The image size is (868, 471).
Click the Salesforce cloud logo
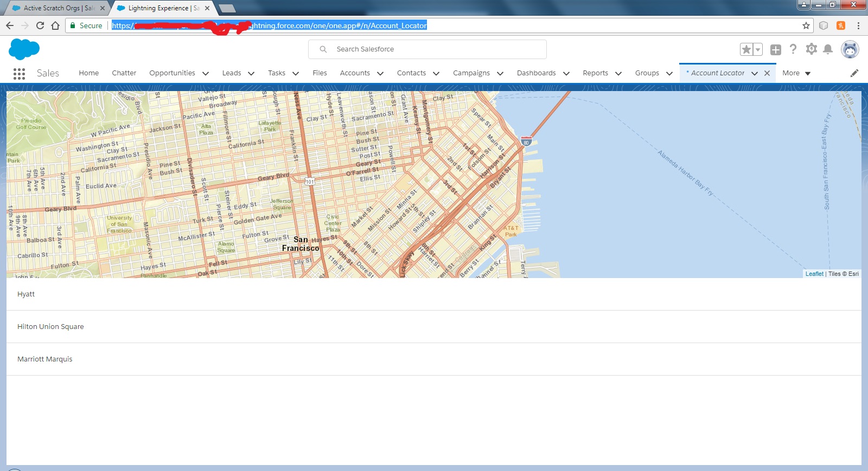(24, 49)
